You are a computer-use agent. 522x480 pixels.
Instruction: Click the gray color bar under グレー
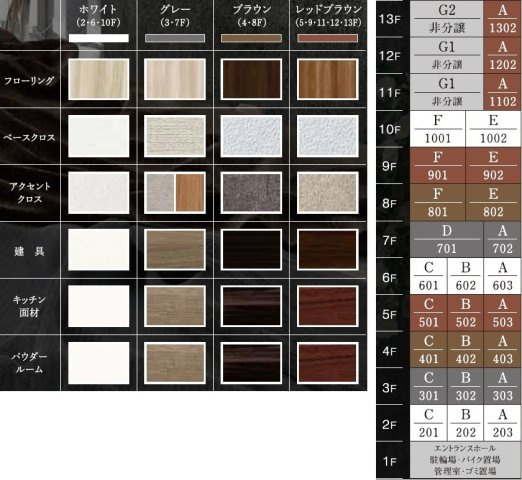pos(175,38)
